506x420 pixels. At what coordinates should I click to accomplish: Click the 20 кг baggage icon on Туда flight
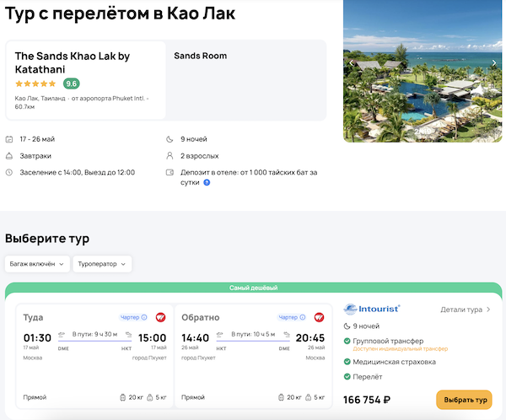click(123, 397)
